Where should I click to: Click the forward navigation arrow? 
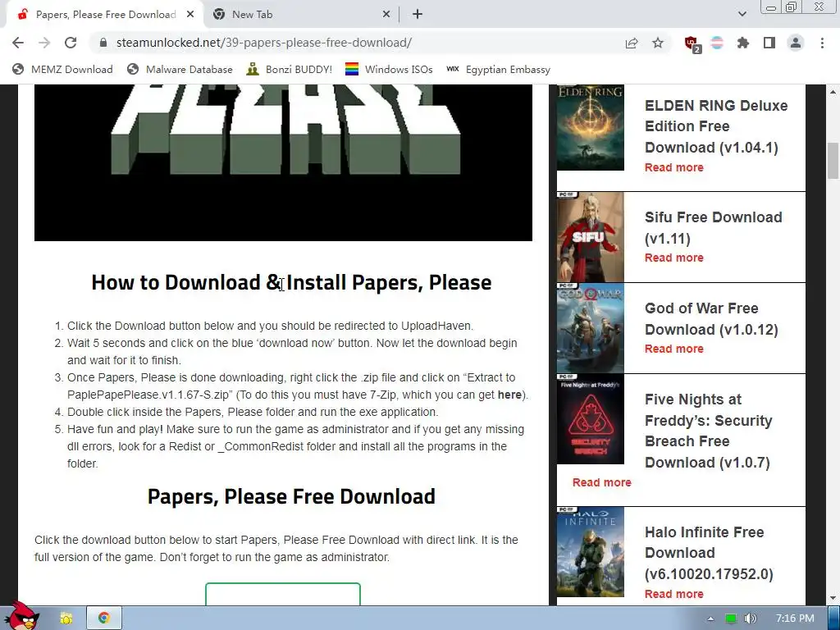tap(44, 43)
